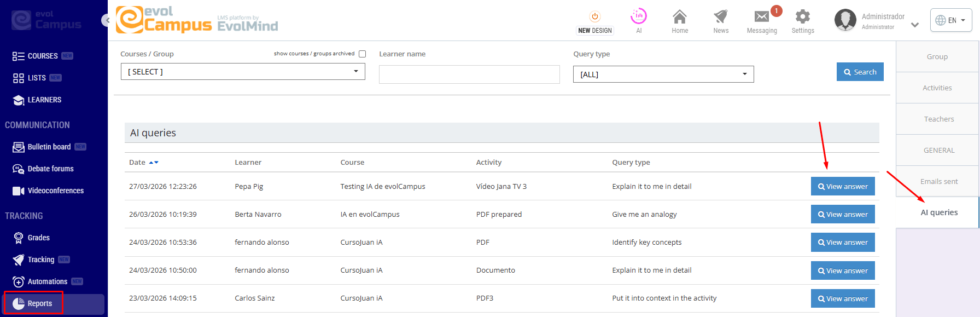
Task: Open the EN language dropdown
Action: [x=951, y=20]
